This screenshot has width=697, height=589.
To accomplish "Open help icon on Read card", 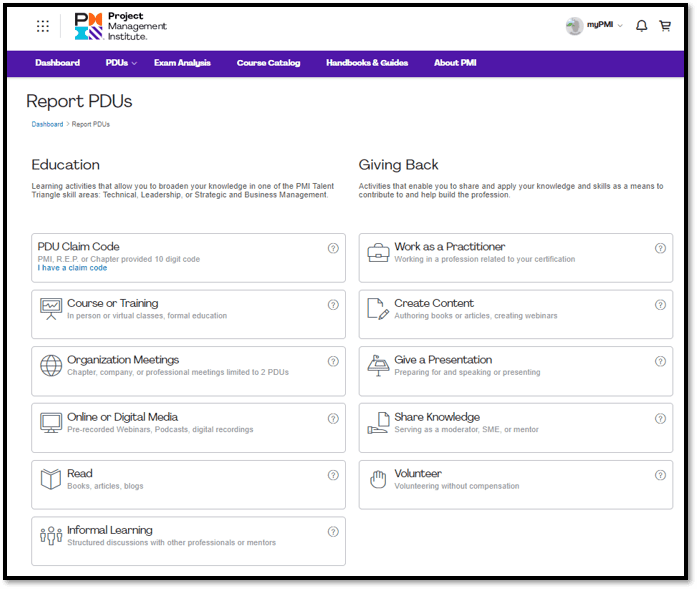I will tap(333, 475).
